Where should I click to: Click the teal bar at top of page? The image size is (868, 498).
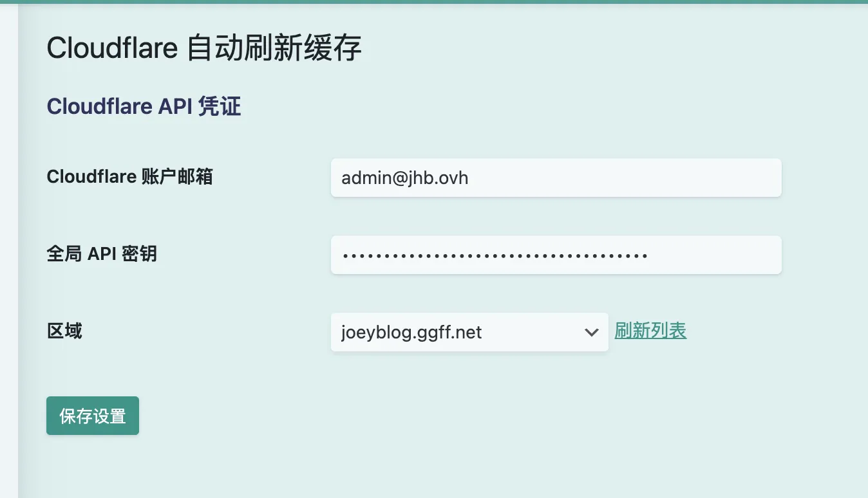434,2
